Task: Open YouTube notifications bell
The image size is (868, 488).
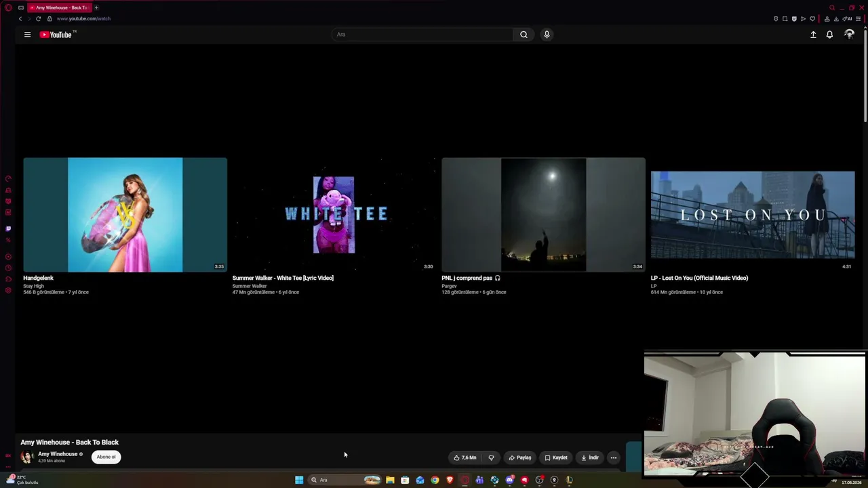Action: 829,35
